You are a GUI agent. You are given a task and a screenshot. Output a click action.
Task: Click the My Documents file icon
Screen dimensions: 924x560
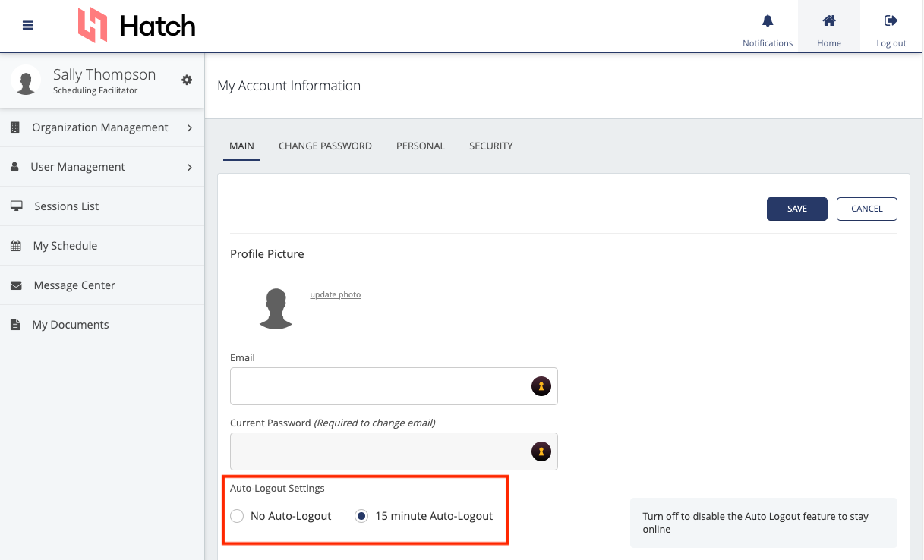(x=15, y=325)
